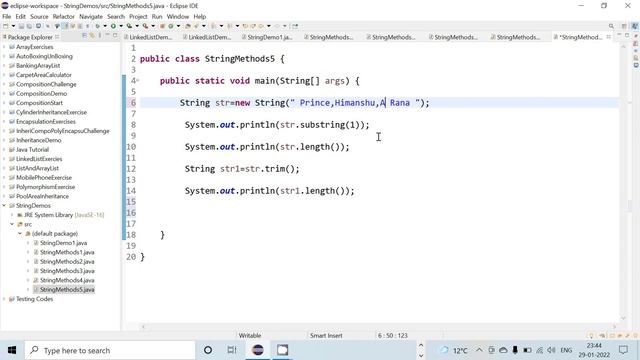The width and height of the screenshot is (640, 360).
Task: Open Task View on taskbar
Action: pos(232,350)
